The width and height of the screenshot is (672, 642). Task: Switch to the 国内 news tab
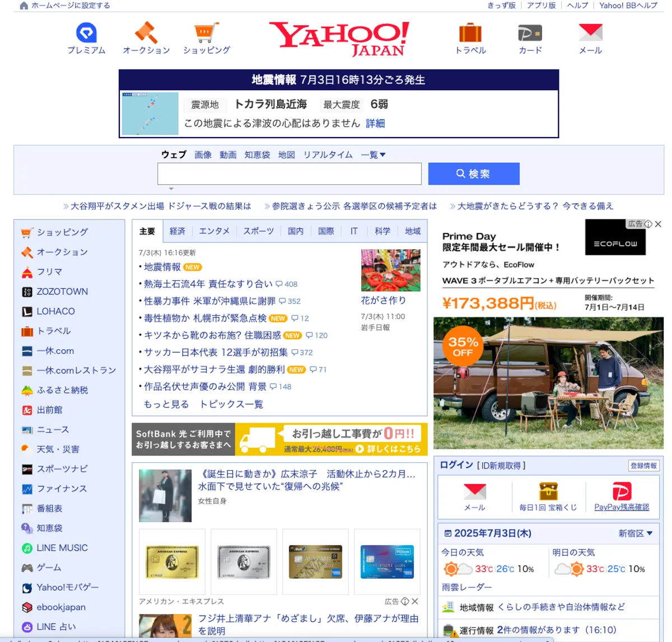[296, 231]
